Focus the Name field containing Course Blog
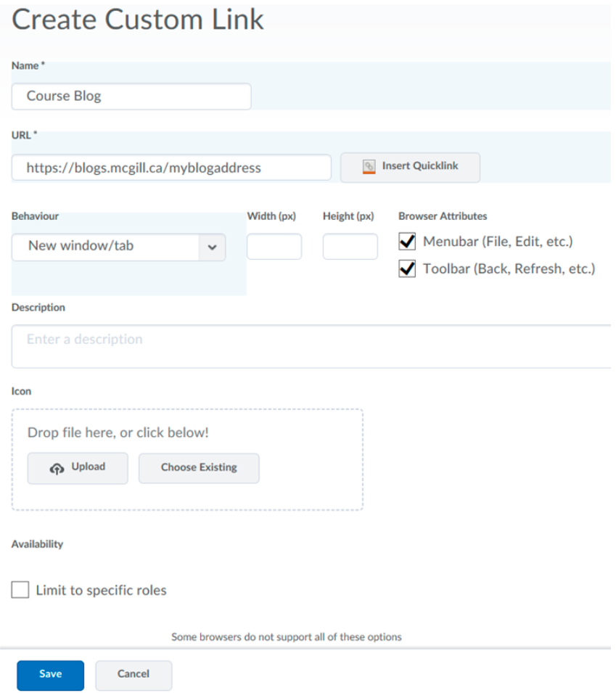The height and width of the screenshot is (693, 616). coord(131,96)
